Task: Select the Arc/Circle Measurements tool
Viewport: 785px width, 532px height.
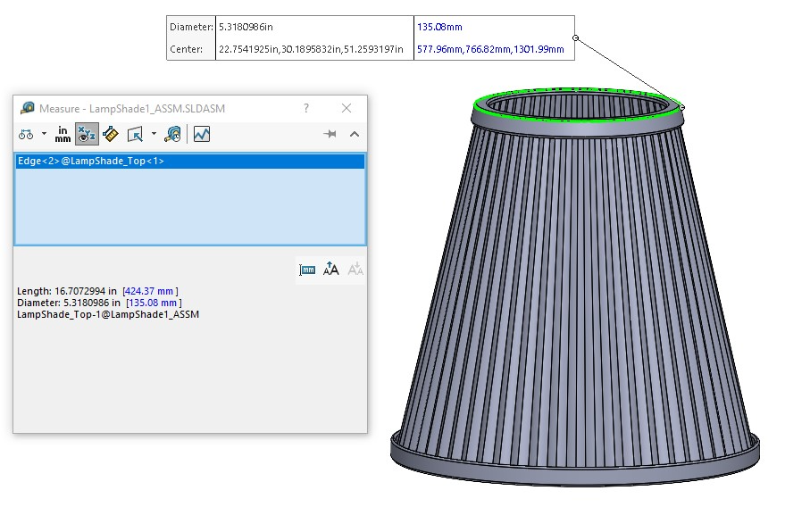Action: point(26,134)
